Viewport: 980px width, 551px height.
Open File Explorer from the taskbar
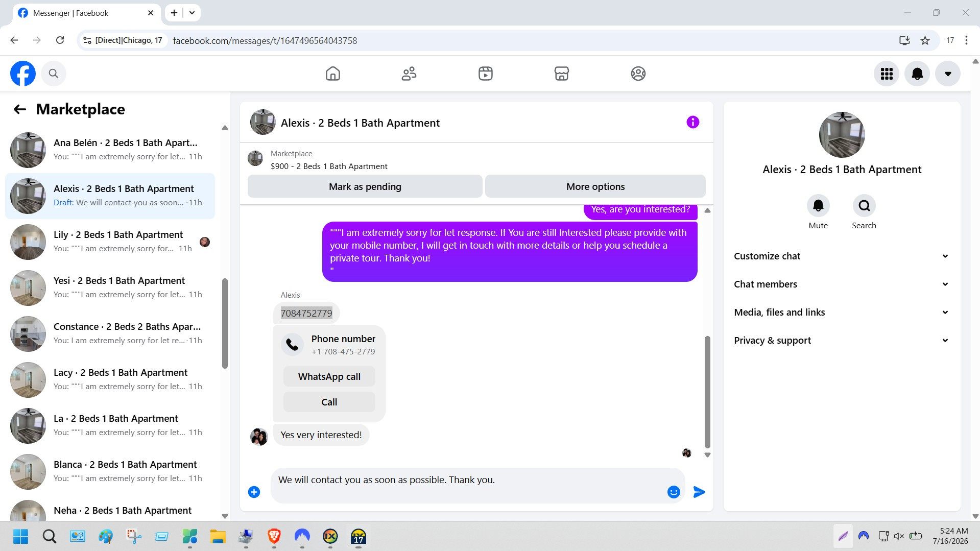(x=218, y=536)
